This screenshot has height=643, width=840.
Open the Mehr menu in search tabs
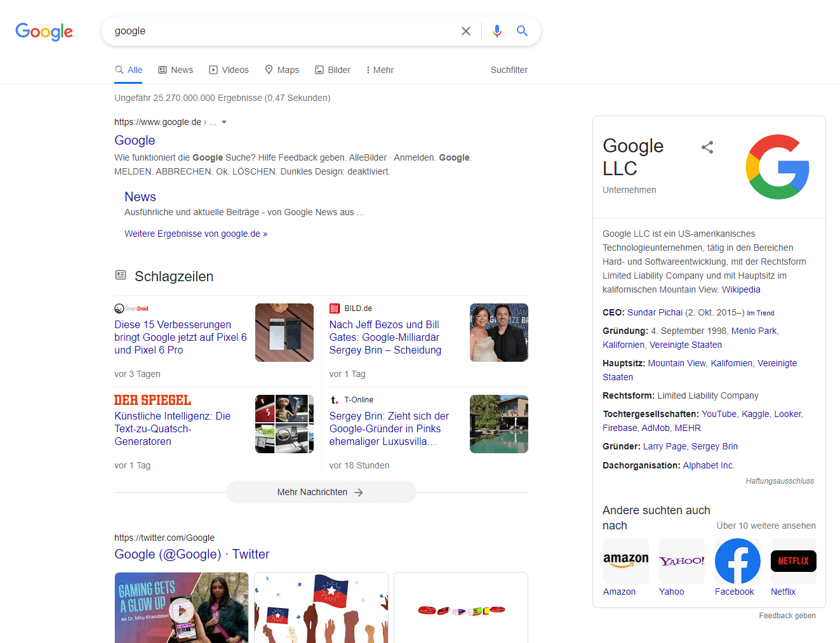380,70
